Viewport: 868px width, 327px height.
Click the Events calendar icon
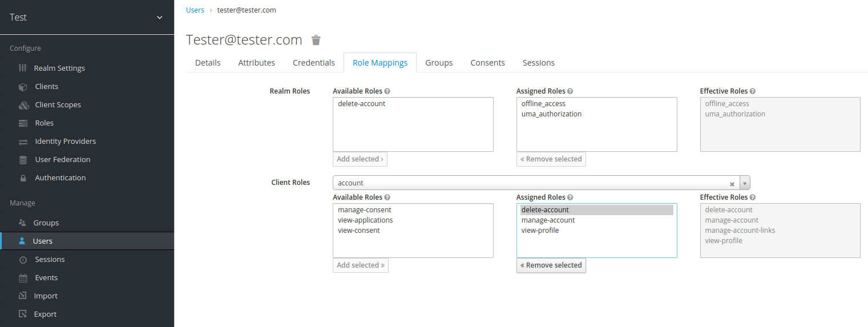point(23,278)
